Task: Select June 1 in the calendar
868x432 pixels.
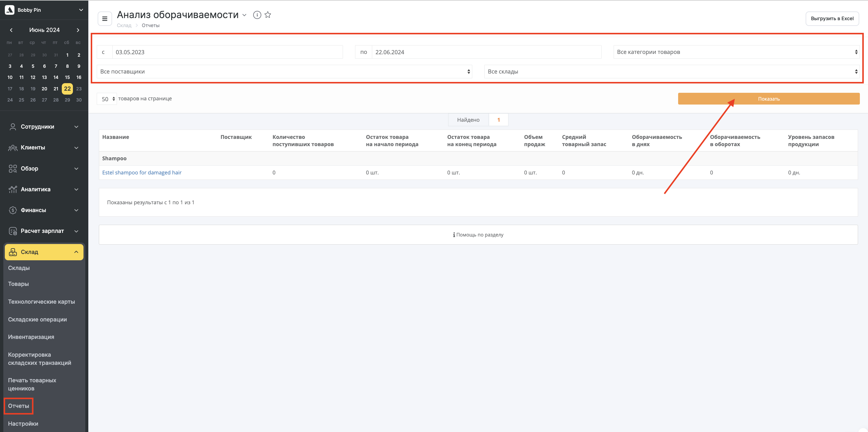Action: [68, 55]
